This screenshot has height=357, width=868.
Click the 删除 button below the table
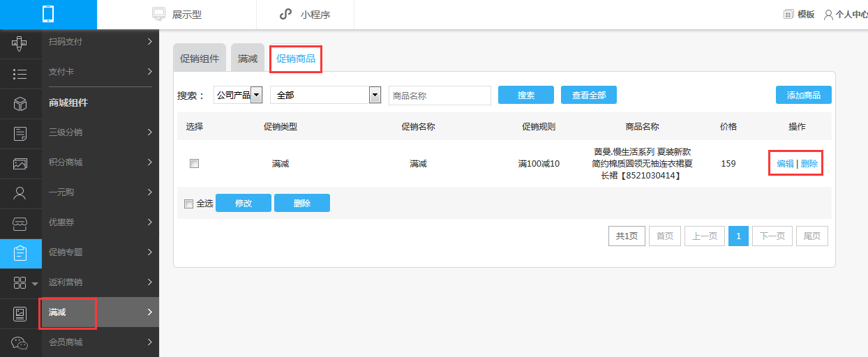coord(302,203)
